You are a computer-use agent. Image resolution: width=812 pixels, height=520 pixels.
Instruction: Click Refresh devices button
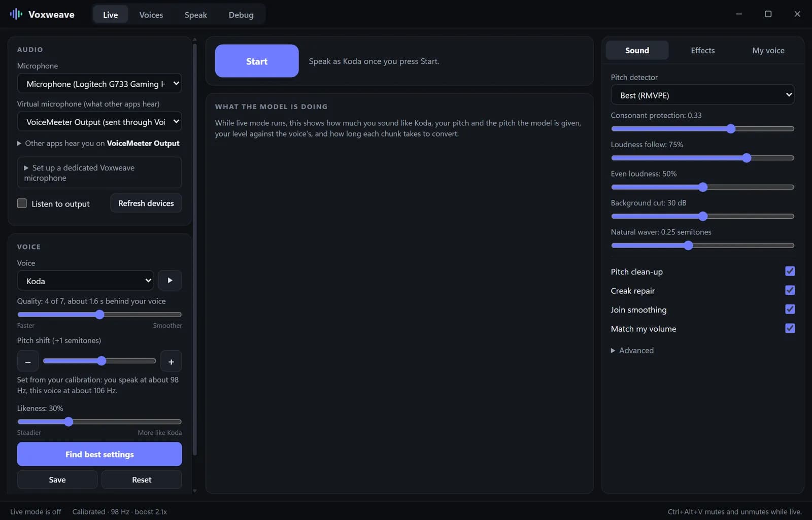[x=146, y=203]
